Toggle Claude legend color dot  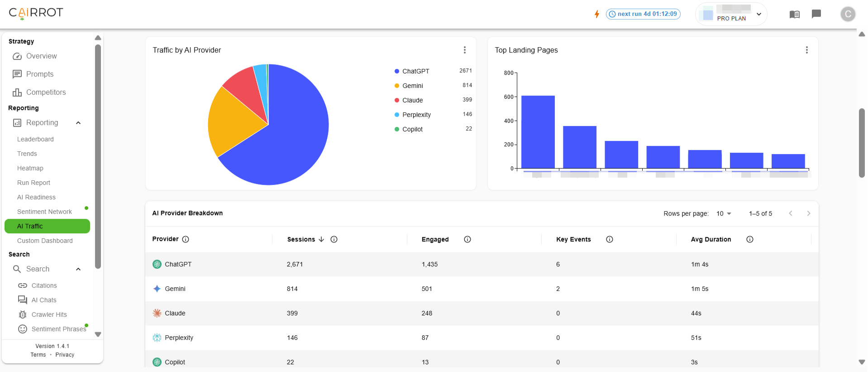(x=397, y=100)
